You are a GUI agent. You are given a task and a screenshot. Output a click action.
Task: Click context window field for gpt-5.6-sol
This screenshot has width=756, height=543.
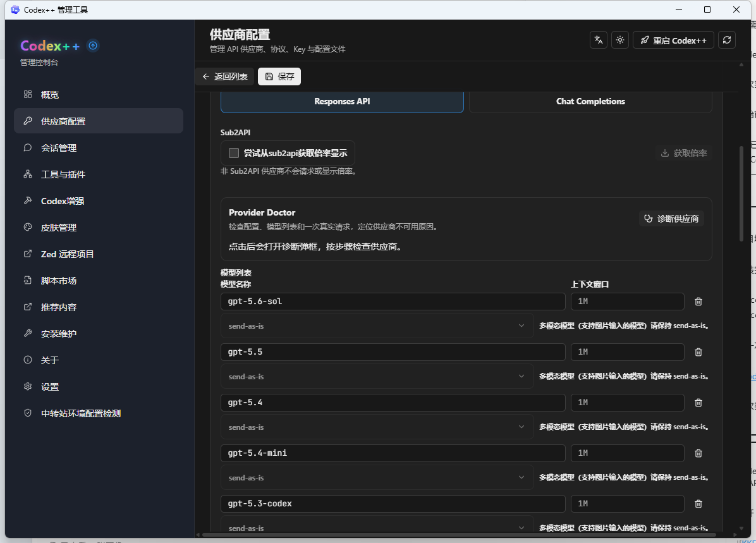[627, 302]
